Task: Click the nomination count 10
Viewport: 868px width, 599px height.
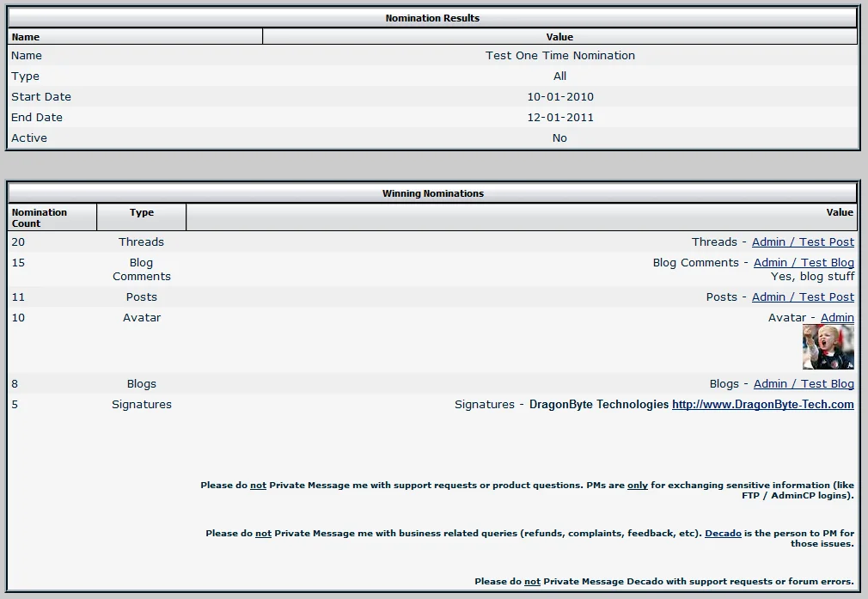Action: click(18, 317)
